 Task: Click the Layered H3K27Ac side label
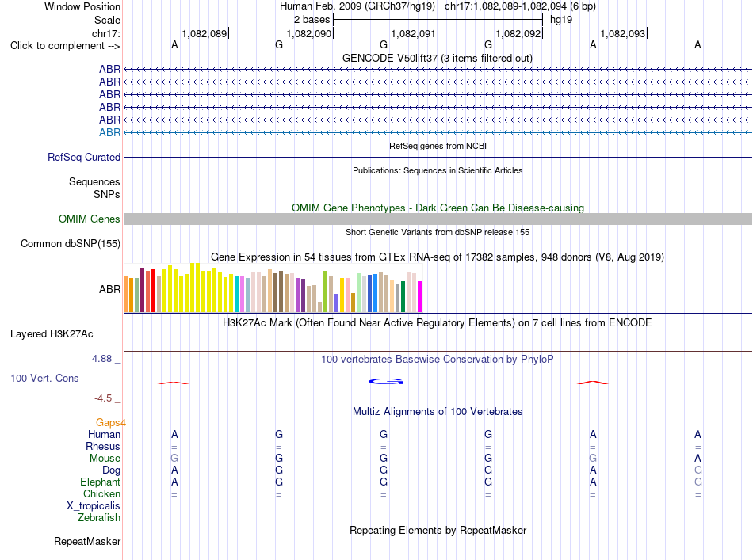point(52,334)
